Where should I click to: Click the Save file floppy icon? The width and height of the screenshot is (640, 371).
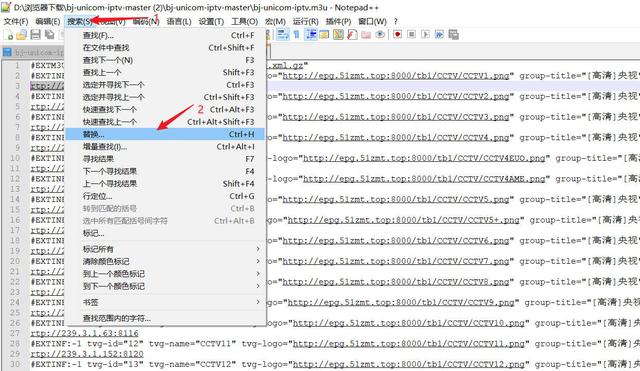click(x=36, y=35)
